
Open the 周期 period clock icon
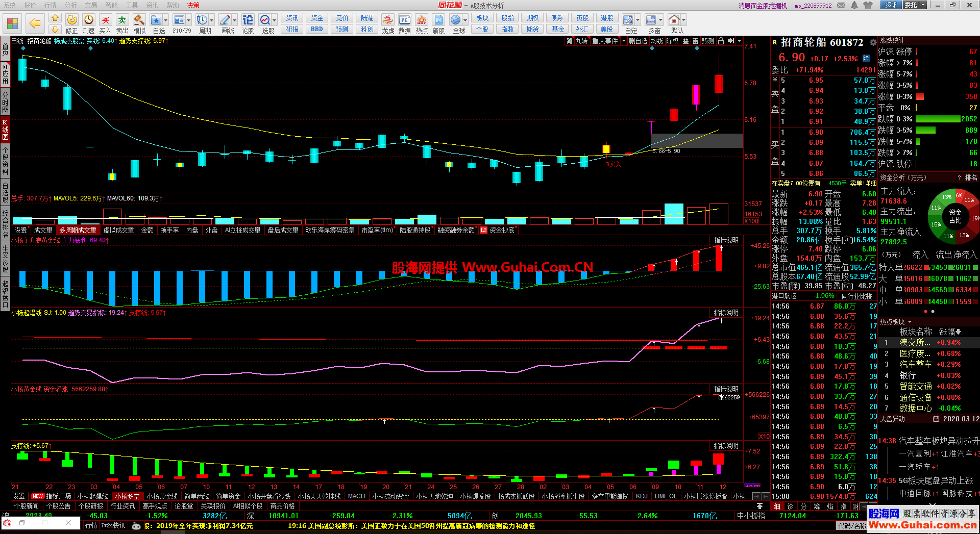pos(202,20)
